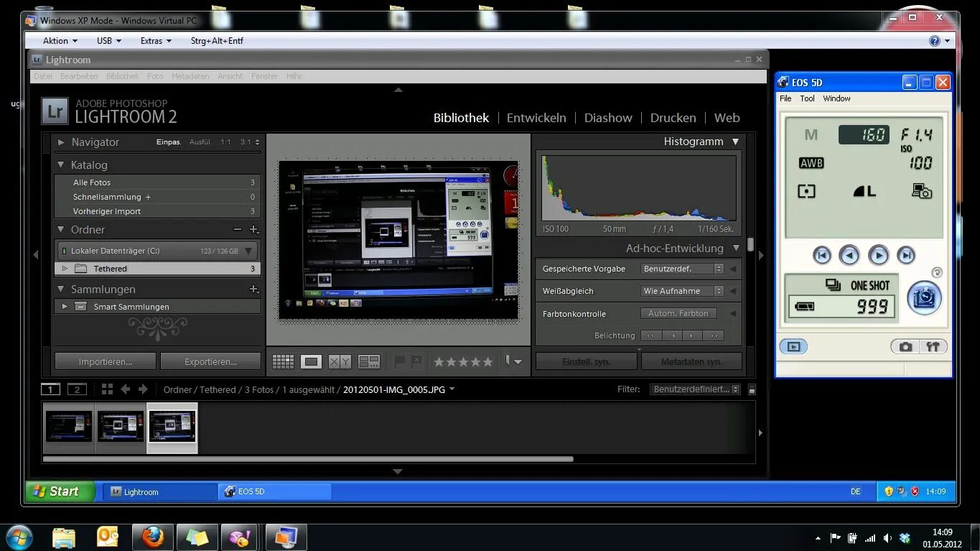Open the Aktion menu of Virtual PC
This screenshot has height=551, width=980.
tap(60, 41)
